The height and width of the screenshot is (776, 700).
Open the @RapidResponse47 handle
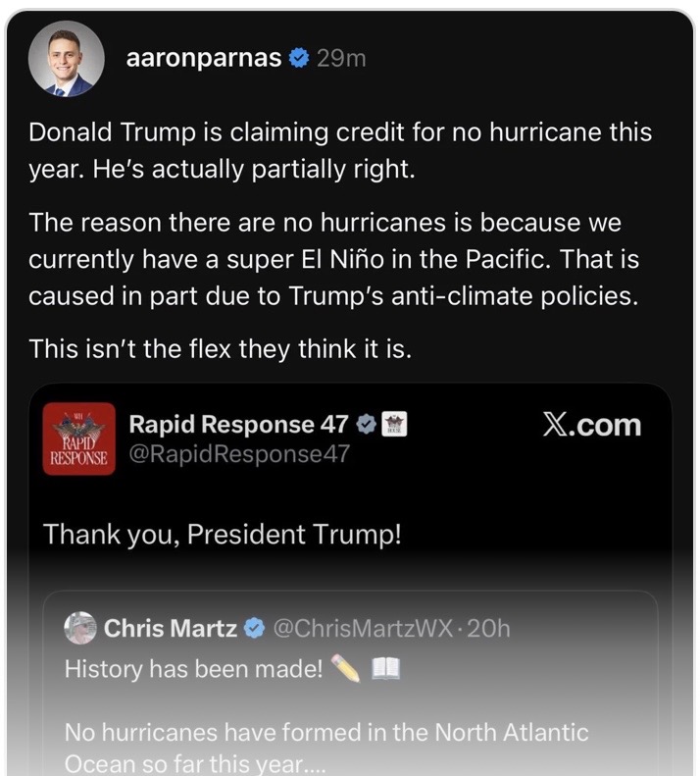(239, 454)
